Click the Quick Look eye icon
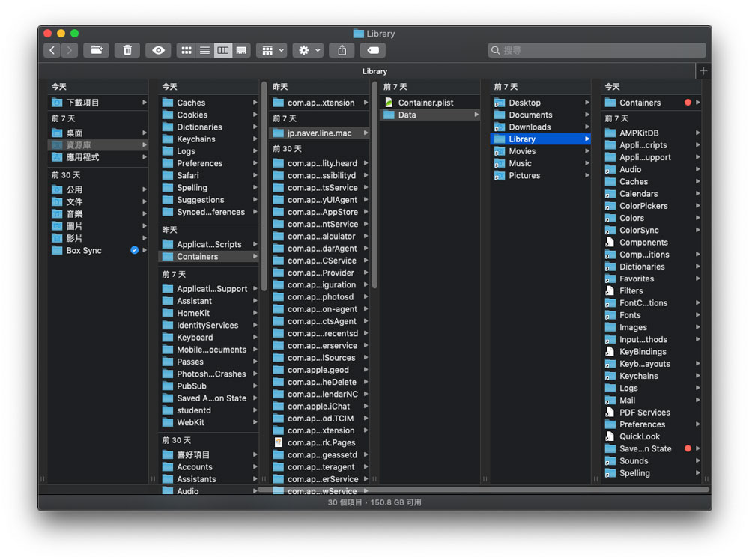 click(158, 50)
